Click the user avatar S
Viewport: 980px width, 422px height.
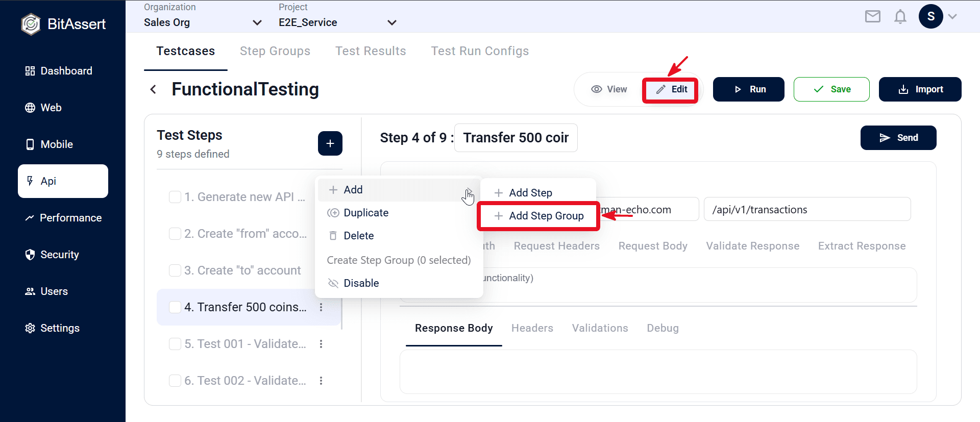pos(931,16)
